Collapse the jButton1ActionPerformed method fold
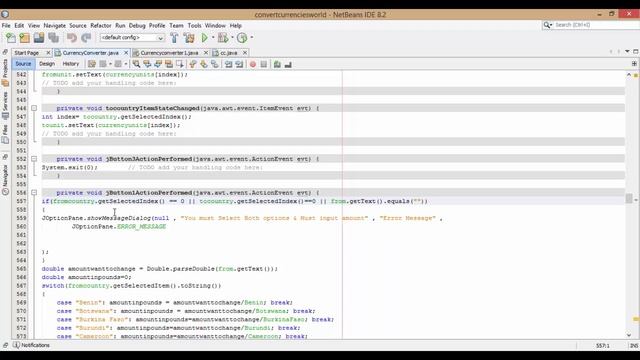Viewport: 640px width, 360px height. [x=34, y=193]
